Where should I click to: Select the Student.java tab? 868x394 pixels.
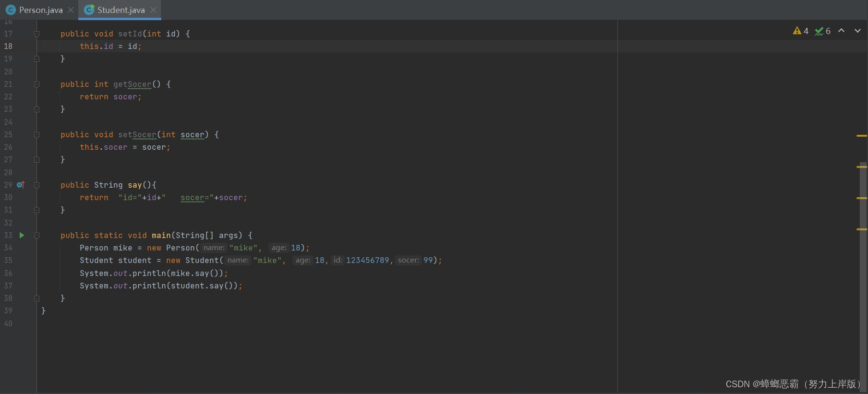click(x=121, y=10)
